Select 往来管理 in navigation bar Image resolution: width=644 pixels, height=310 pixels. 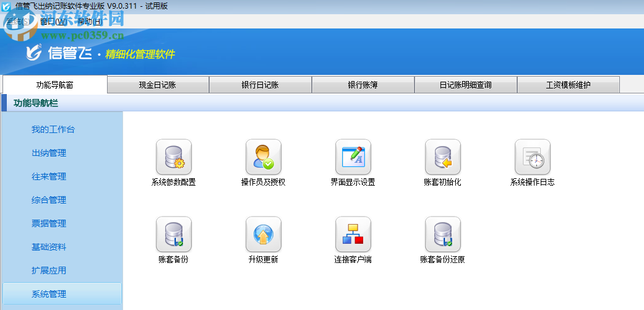click(x=49, y=176)
